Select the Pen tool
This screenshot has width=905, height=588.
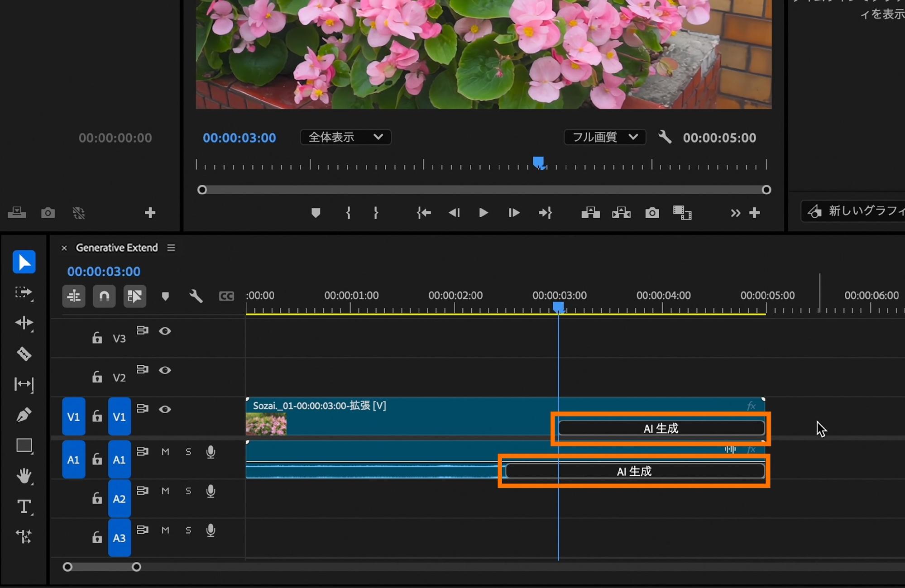coord(24,415)
